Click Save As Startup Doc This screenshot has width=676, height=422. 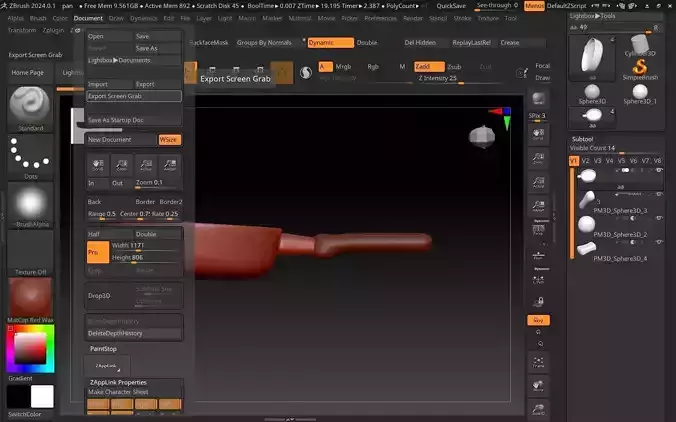click(134, 120)
